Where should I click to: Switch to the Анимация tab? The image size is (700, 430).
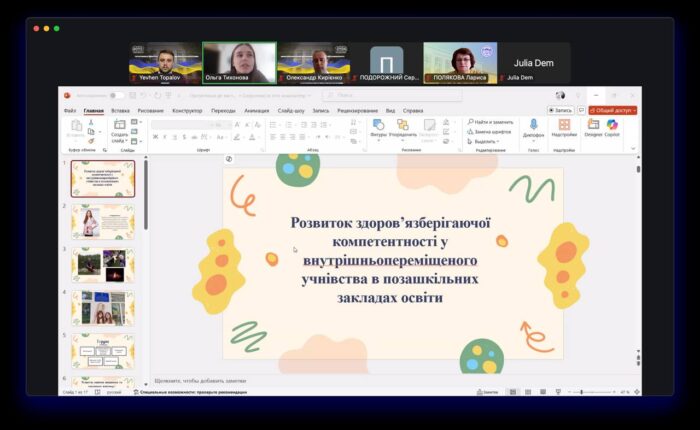pyautogui.click(x=256, y=110)
